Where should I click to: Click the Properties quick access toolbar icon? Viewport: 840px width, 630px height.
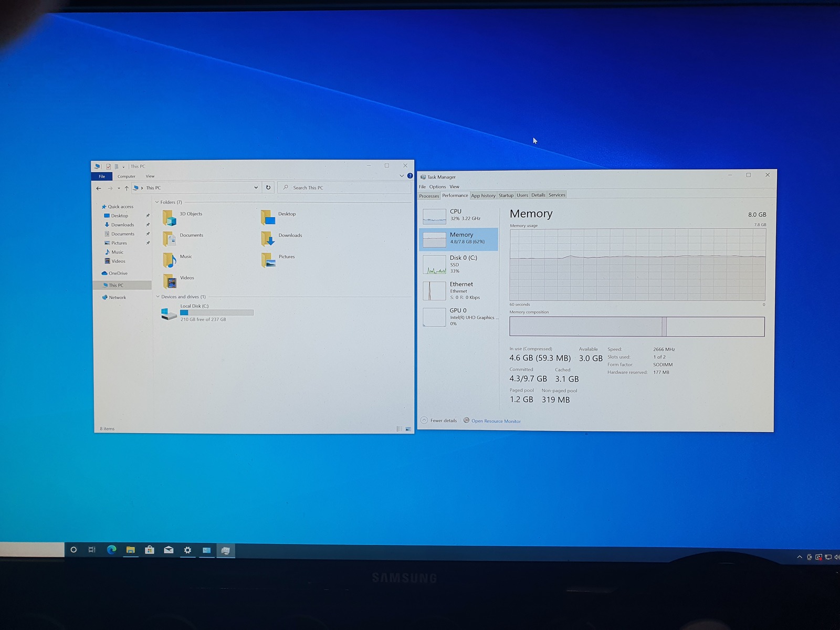pos(108,166)
